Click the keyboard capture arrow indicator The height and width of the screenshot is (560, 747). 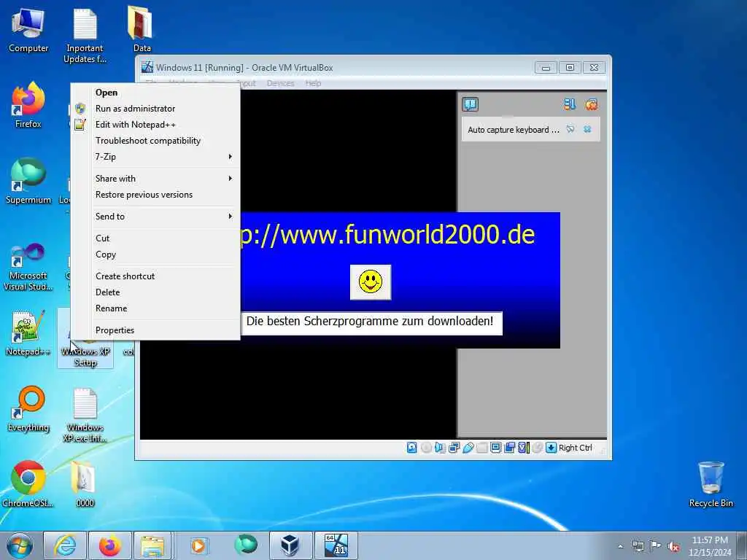pyautogui.click(x=551, y=448)
